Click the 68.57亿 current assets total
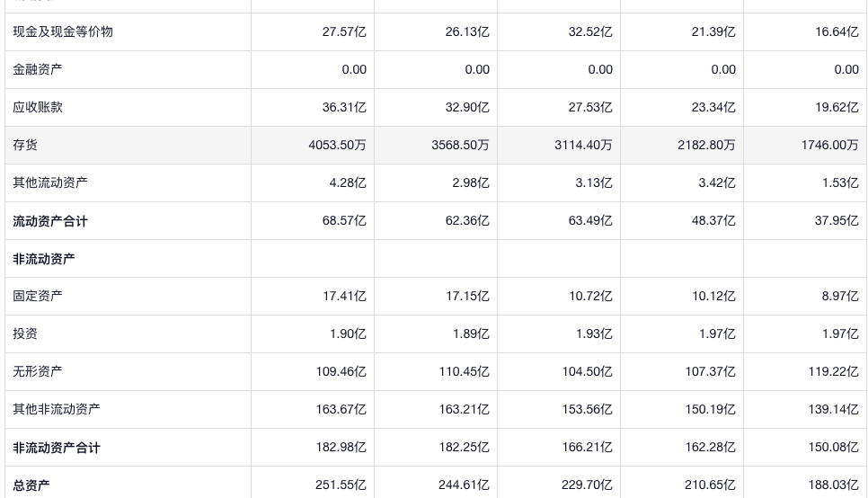Viewport: 868px width, 498px height. [344, 221]
